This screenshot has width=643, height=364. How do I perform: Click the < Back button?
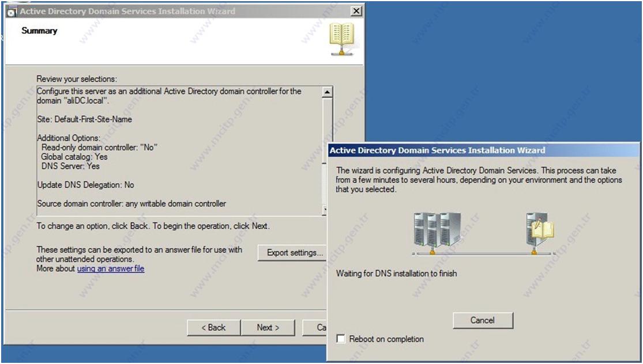[x=213, y=328]
